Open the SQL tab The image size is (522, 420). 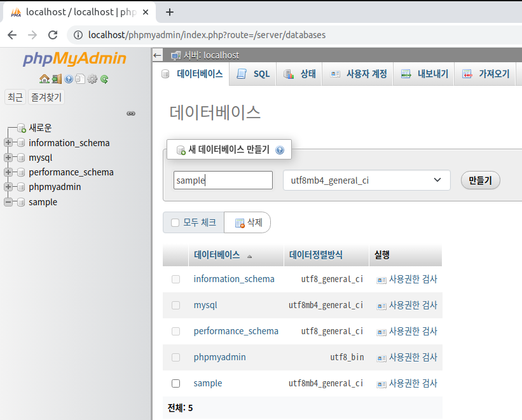tap(253, 74)
